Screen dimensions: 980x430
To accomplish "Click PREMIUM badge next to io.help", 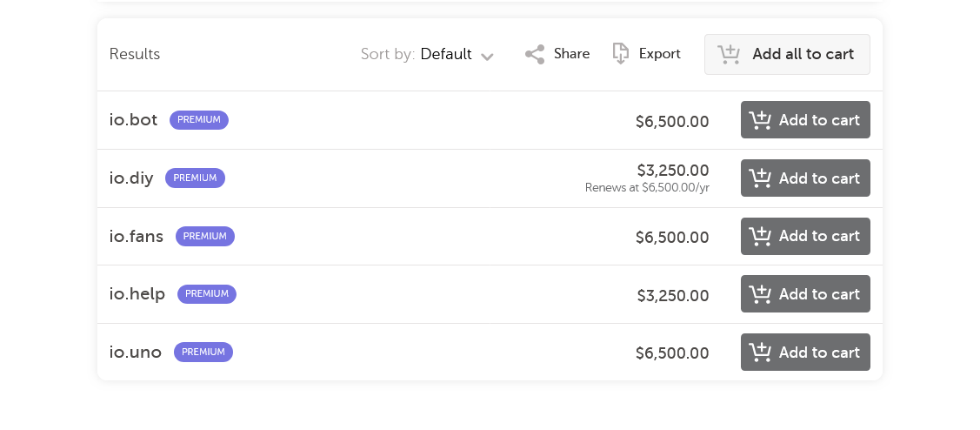I will [207, 294].
